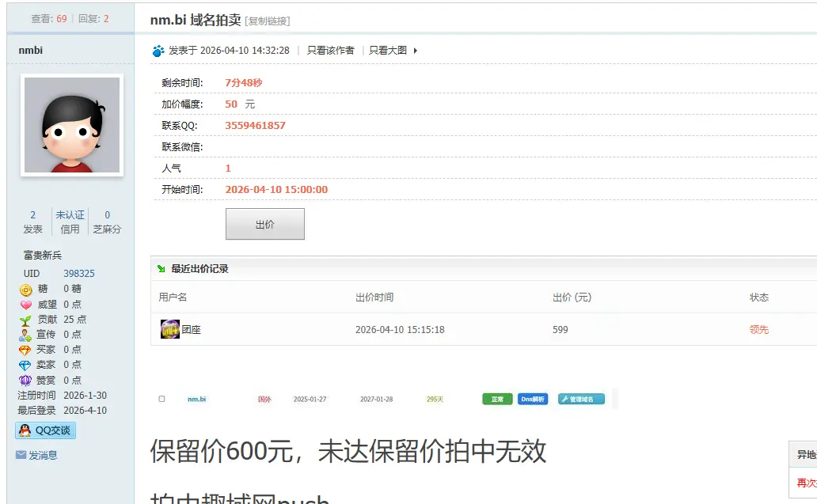The width and height of the screenshot is (817, 504).
Task: Tick the checkbox beside nm.bi domain row
Action: [161, 399]
